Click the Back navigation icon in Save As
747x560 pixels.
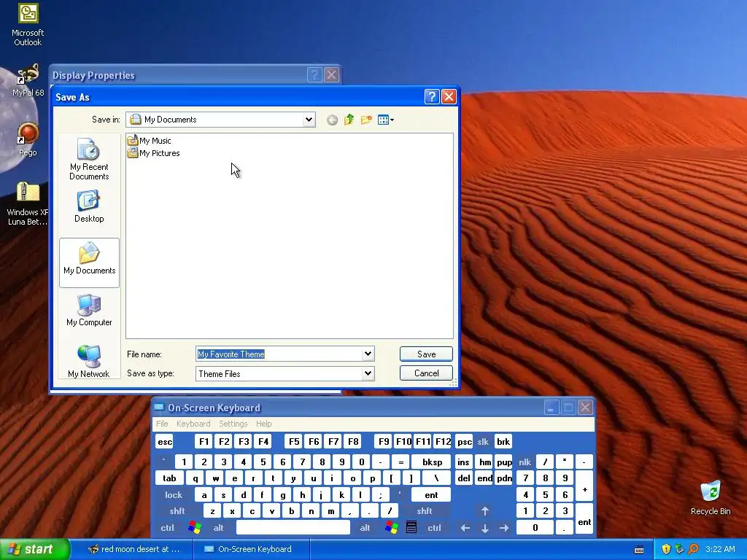pyautogui.click(x=332, y=120)
